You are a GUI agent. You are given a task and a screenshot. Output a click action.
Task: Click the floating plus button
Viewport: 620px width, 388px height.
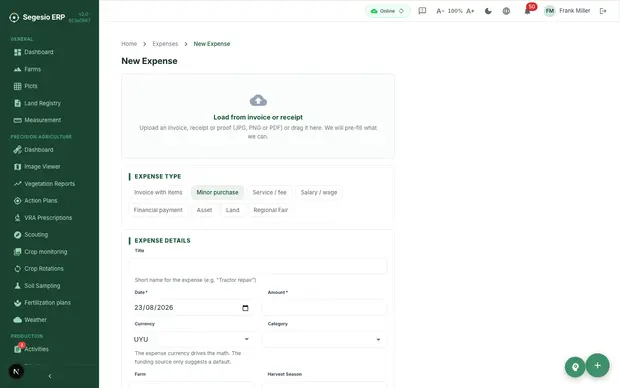point(597,365)
